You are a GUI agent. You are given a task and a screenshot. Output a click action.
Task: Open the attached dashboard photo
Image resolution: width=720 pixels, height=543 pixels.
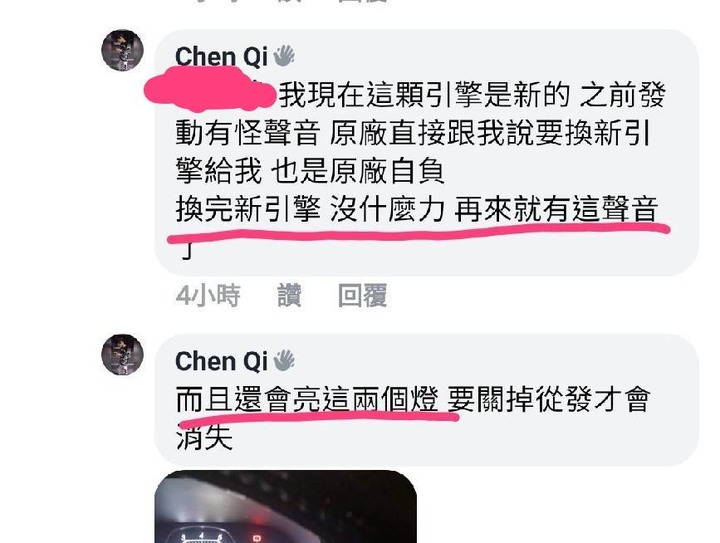(x=286, y=507)
